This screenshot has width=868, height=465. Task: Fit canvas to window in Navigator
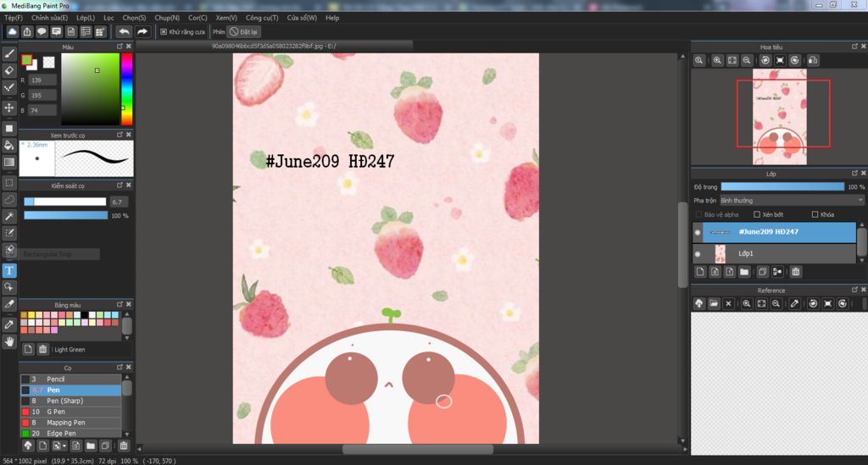coord(732,60)
